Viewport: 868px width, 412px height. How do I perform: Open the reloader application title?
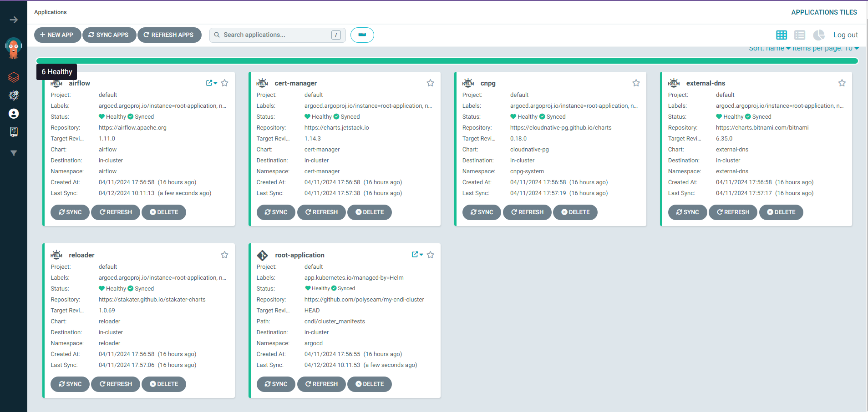[81, 255]
